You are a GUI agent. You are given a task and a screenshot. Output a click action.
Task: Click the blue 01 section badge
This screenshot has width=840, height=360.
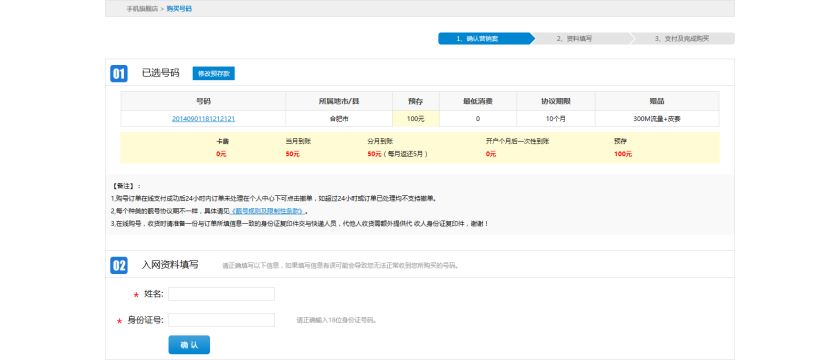tap(119, 73)
